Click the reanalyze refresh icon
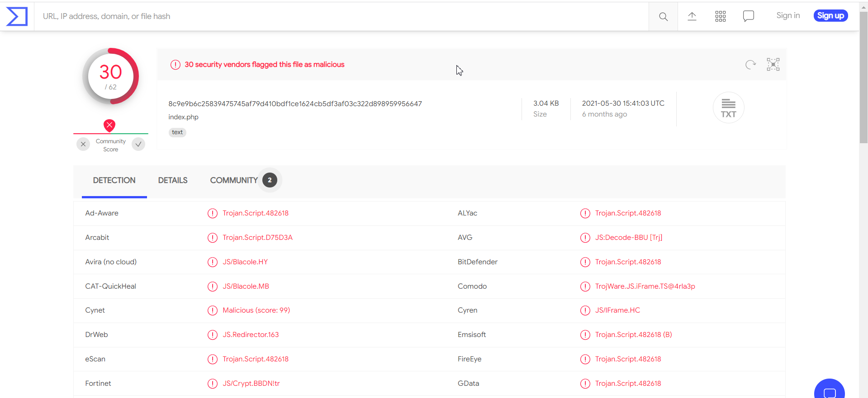The height and width of the screenshot is (398, 868). [751, 65]
